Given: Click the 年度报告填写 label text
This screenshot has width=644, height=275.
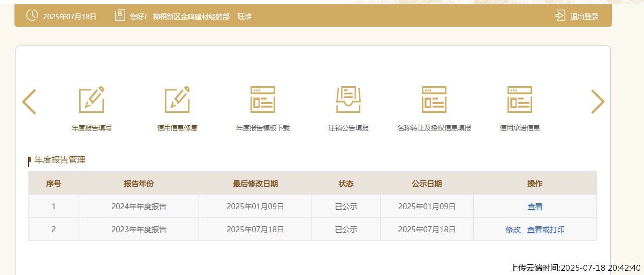Looking at the screenshot, I should [x=92, y=128].
